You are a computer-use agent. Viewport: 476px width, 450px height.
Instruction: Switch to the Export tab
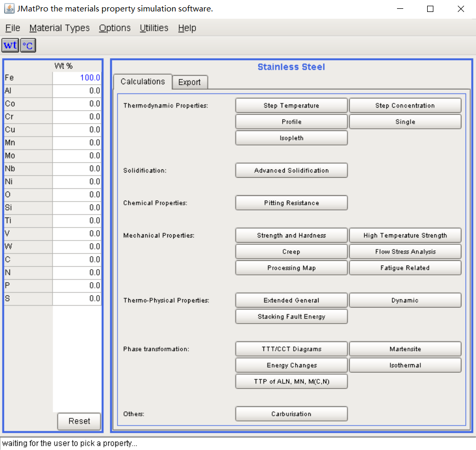[190, 82]
